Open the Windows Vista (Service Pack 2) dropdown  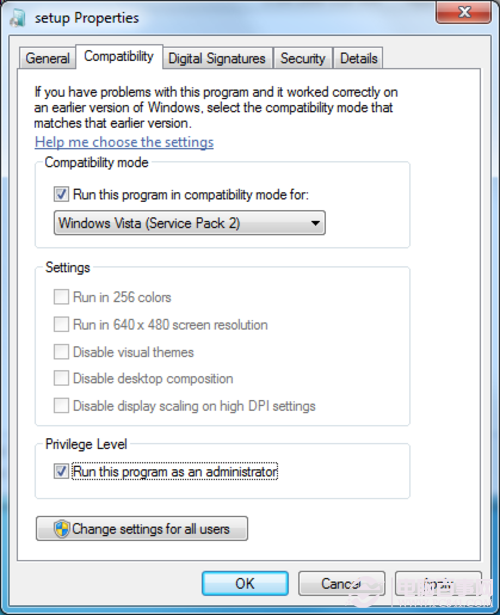point(189,223)
